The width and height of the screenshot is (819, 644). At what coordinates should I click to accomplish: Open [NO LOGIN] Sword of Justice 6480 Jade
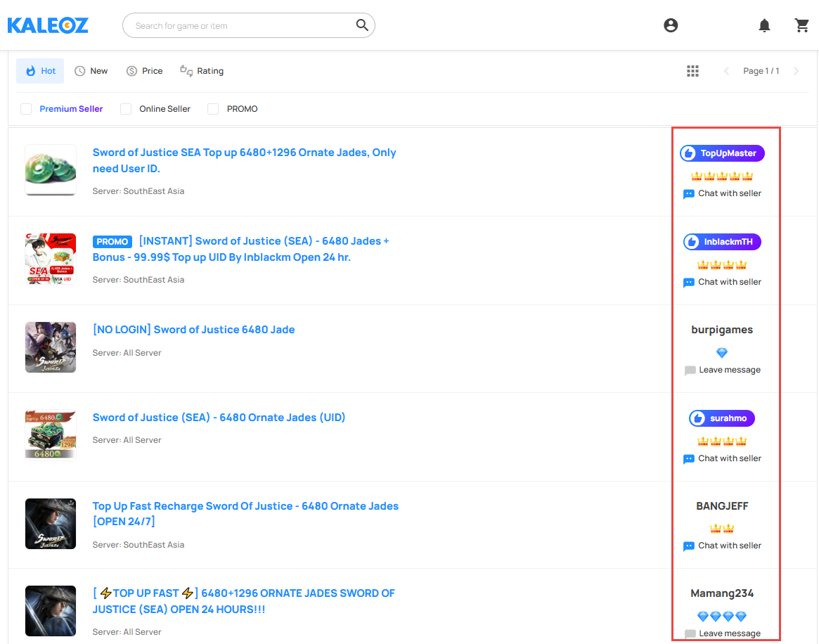(194, 330)
